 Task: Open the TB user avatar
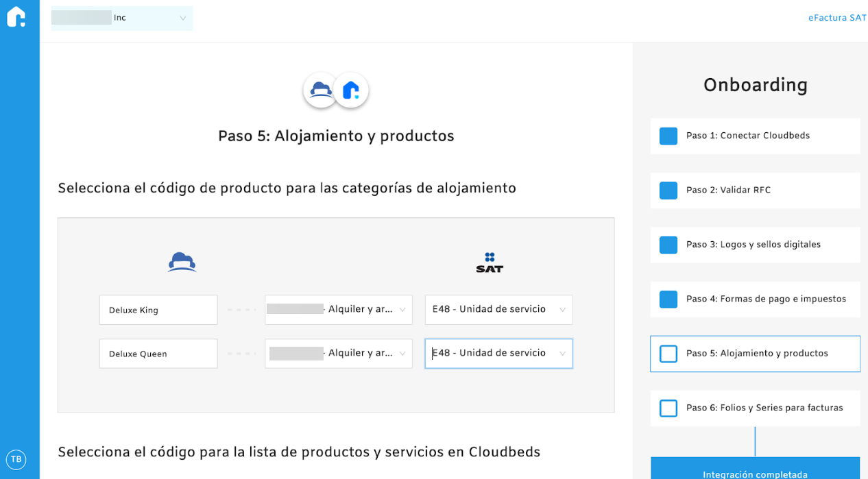tap(16, 459)
